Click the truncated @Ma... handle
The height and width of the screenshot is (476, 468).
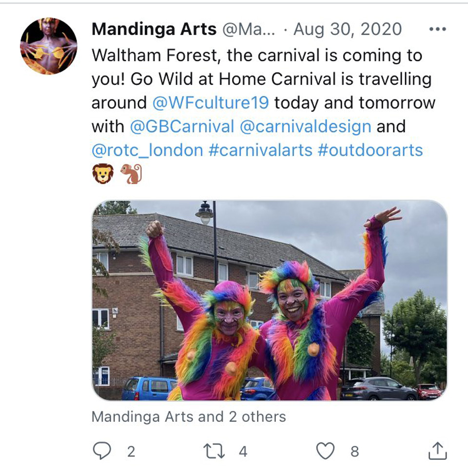[249, 30]
